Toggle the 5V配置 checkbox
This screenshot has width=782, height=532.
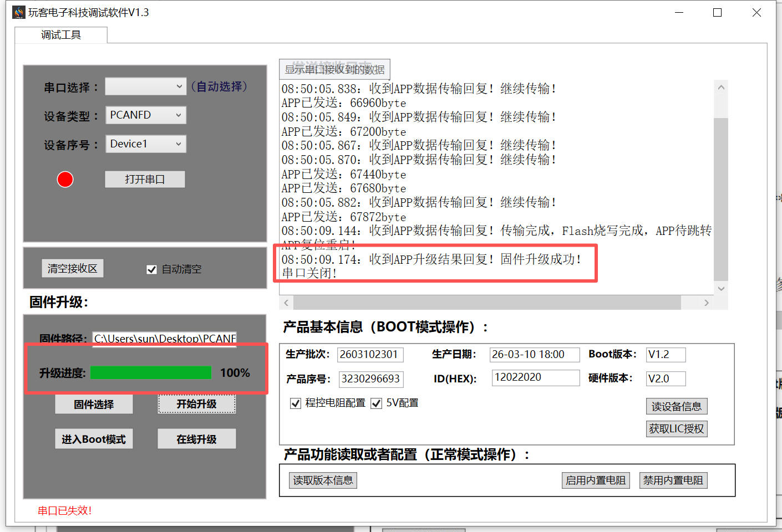point(377,403)
